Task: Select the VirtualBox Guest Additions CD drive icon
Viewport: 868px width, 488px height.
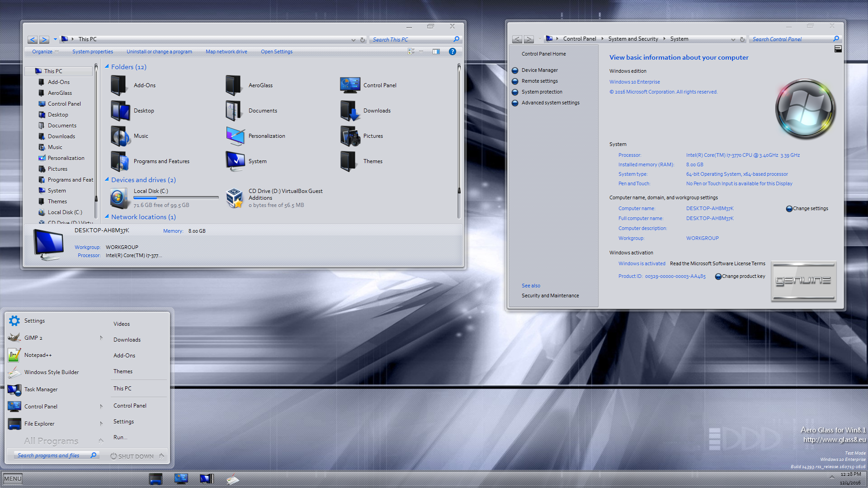Action: [x=235, y=198]
